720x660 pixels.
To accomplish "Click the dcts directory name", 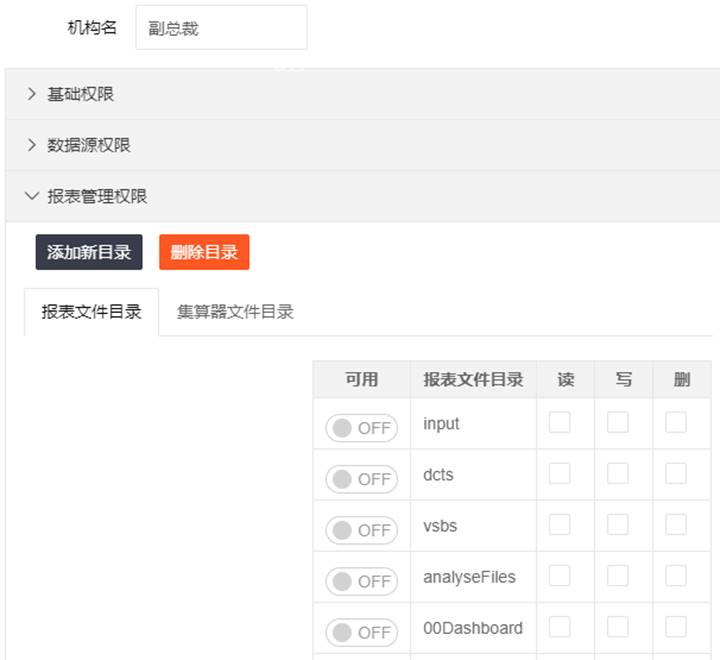I will (438, 474).
